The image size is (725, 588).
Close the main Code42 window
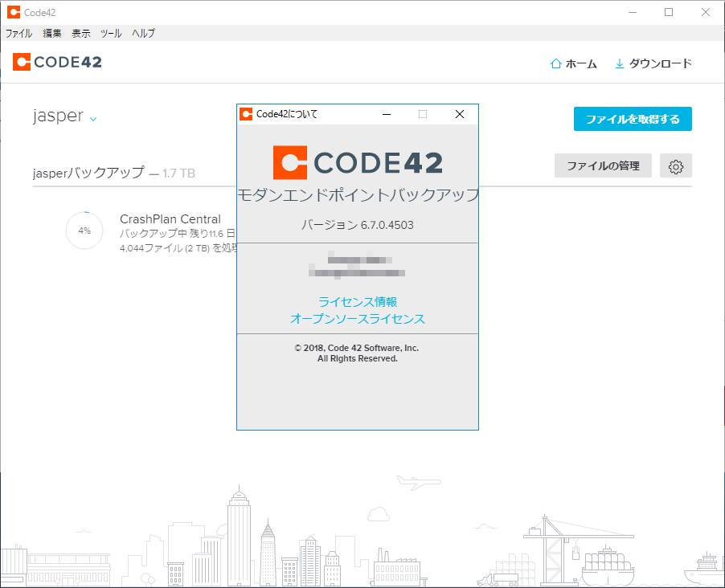[705, 13]
